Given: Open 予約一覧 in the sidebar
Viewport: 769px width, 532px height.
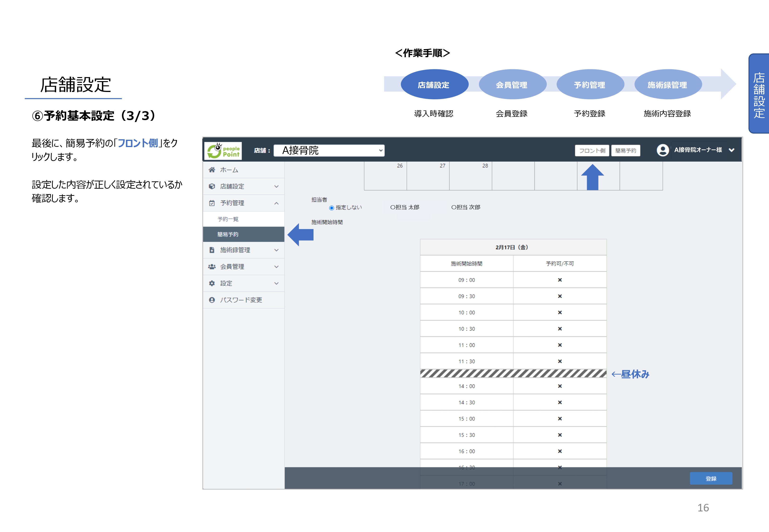Looking at the screenshot, I should coord(228,219).
